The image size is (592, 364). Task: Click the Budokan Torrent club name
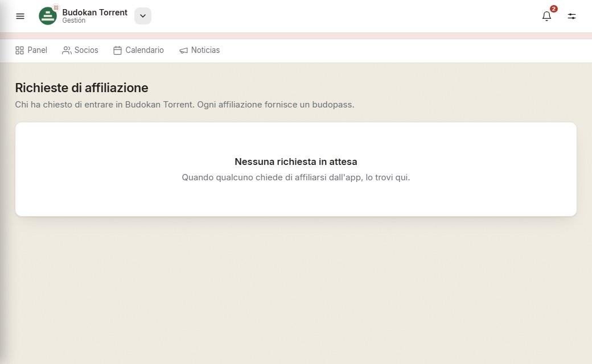pyautogui.click(x=94, y=13)
